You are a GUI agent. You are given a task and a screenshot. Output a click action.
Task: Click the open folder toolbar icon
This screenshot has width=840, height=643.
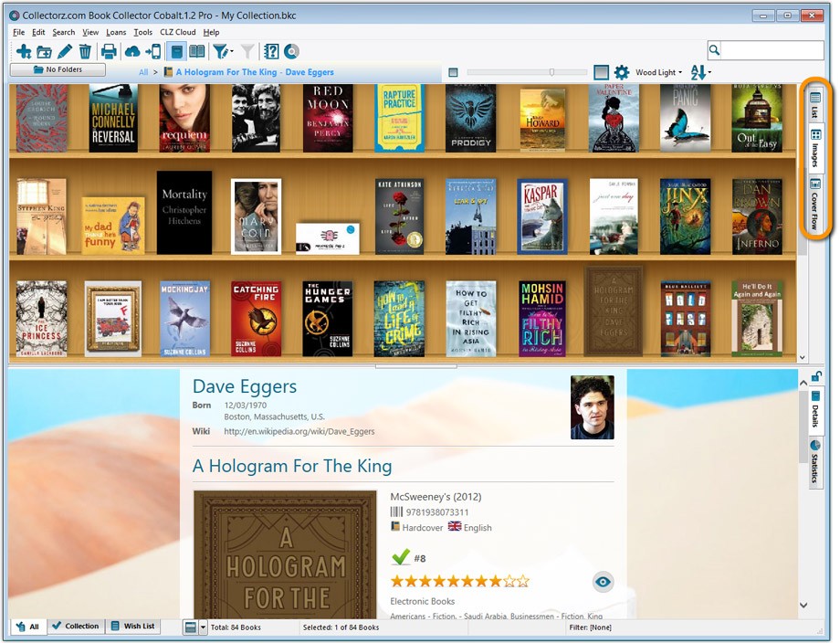click(44, 52)
